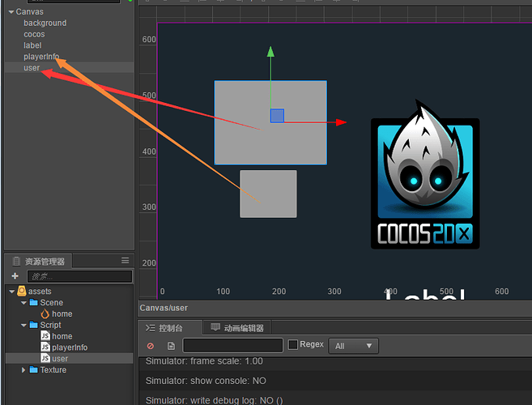Select the Cocos2d-x logo sprite in scene
Viewport: 532px width, 405px height.
point(425,175)
